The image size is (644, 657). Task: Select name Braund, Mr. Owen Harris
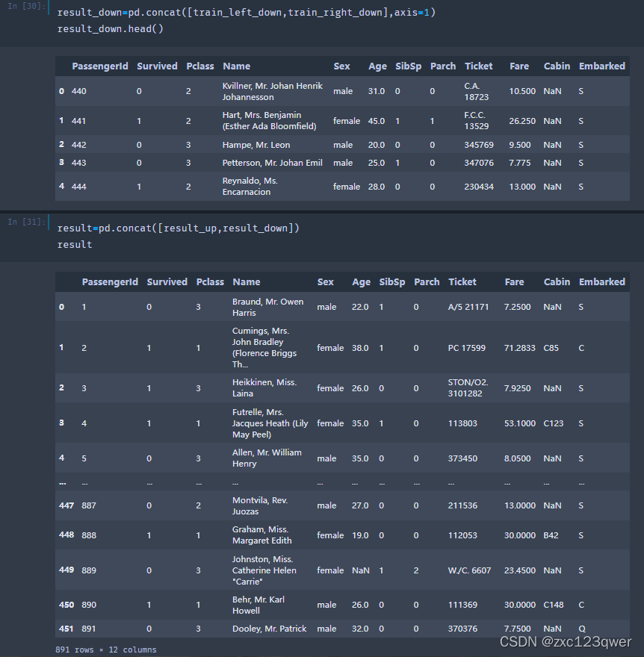[x=268, y=307]
